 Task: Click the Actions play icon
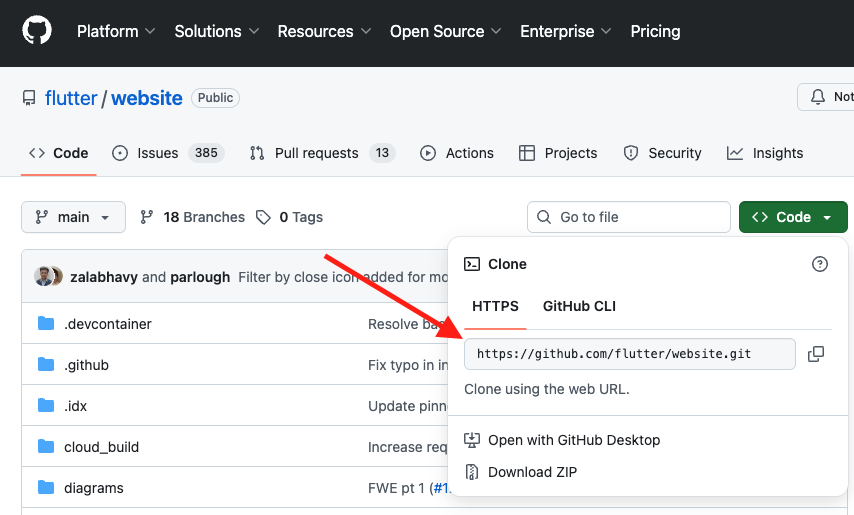(428, 154)
